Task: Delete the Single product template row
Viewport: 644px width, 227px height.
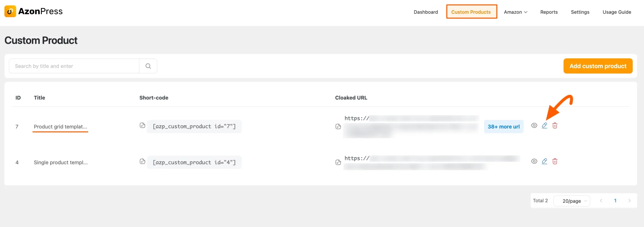Action: click(555, 161)
